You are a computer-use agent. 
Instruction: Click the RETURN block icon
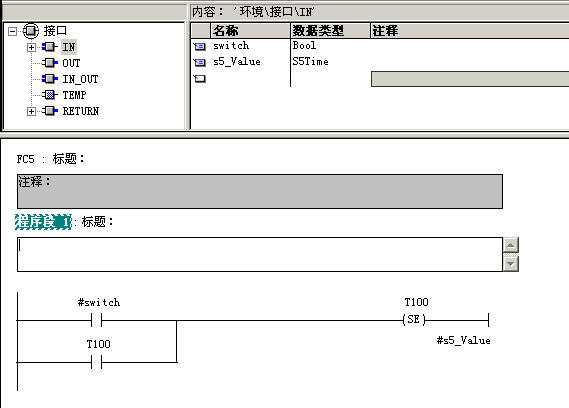(x=50, y=111)
